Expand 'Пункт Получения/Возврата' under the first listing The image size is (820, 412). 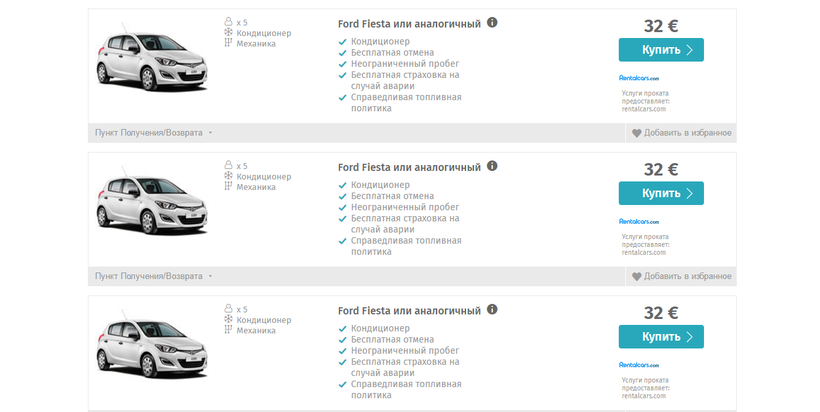tap(153, 133)
